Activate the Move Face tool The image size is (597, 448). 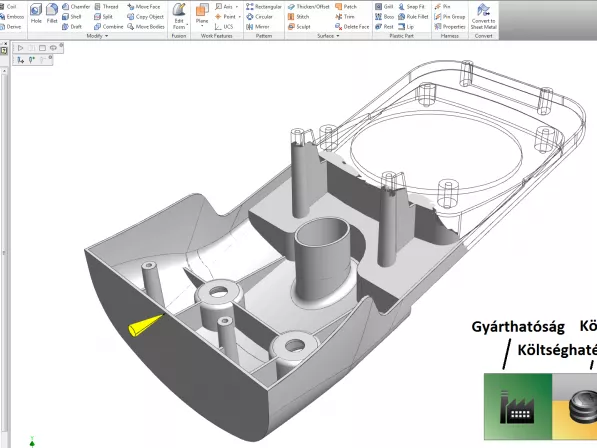tap(144, 6)
